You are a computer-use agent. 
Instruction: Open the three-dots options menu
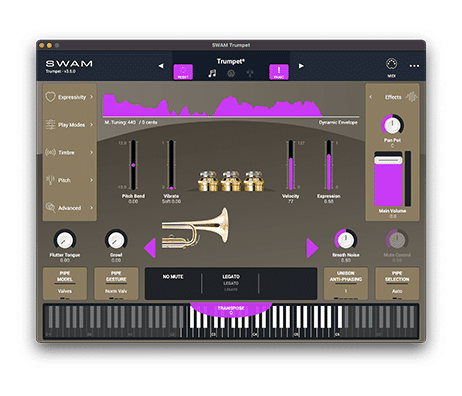point(414,66)
